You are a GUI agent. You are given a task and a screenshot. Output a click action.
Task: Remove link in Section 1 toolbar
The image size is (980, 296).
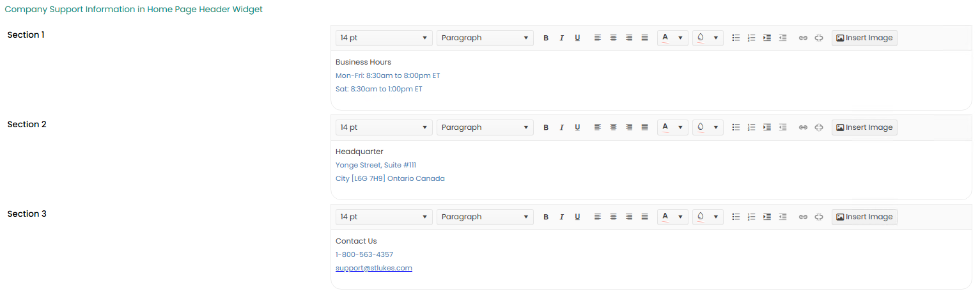point(819,38)
